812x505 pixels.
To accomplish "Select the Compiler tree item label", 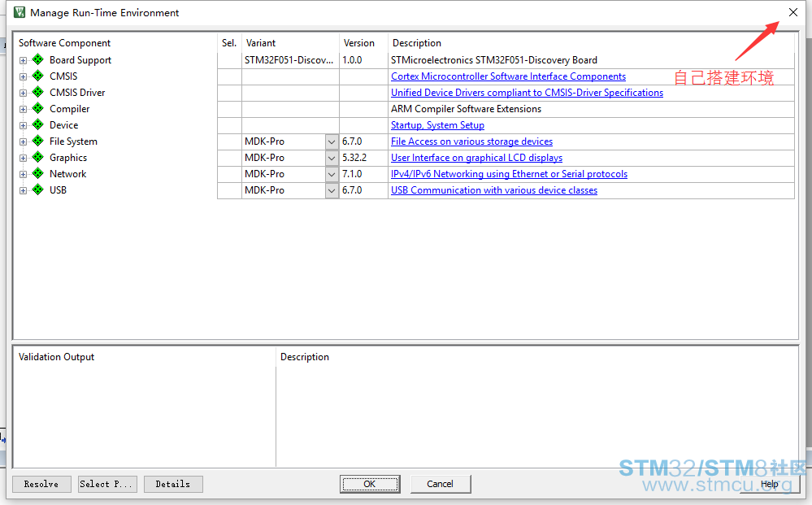I will (69, 109).
